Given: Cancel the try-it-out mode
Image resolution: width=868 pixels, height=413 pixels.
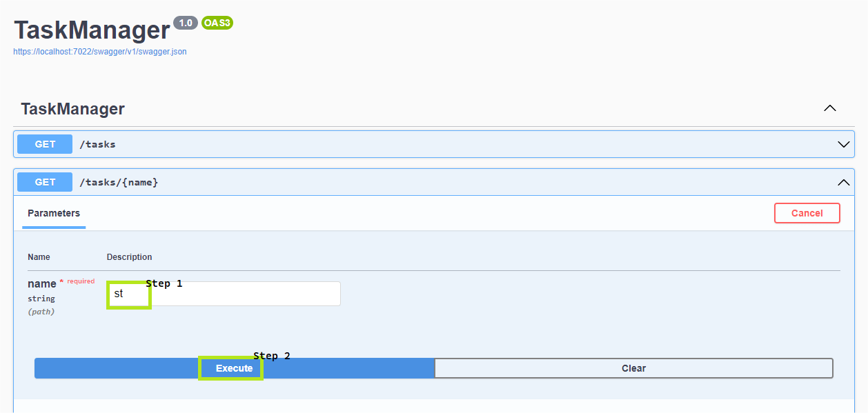Looking at the screenshot, I should tap(807, 213).
